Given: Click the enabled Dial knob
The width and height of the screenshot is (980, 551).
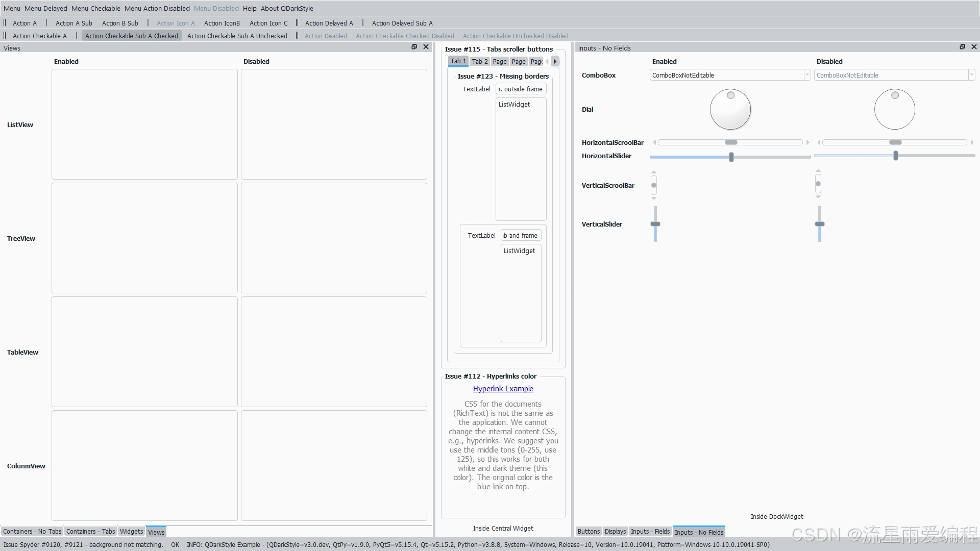Looking at the screenshot, I should [730, 109].
